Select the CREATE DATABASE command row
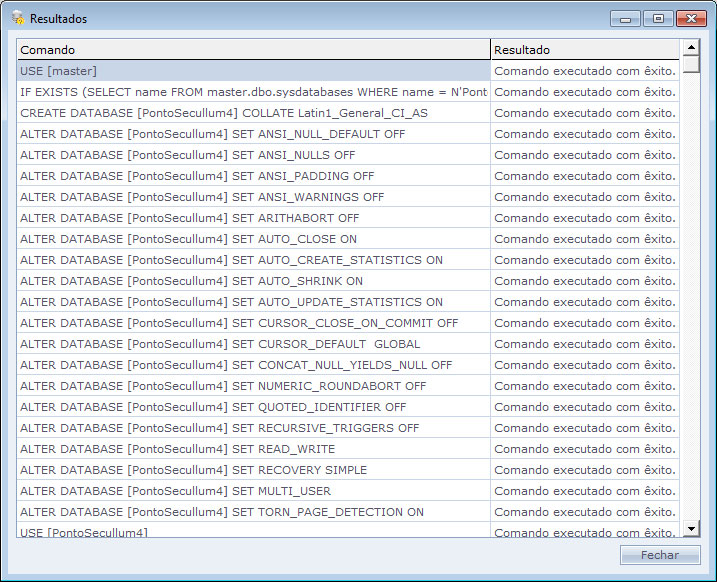The image size is (717, 582). tap(253, 113)
